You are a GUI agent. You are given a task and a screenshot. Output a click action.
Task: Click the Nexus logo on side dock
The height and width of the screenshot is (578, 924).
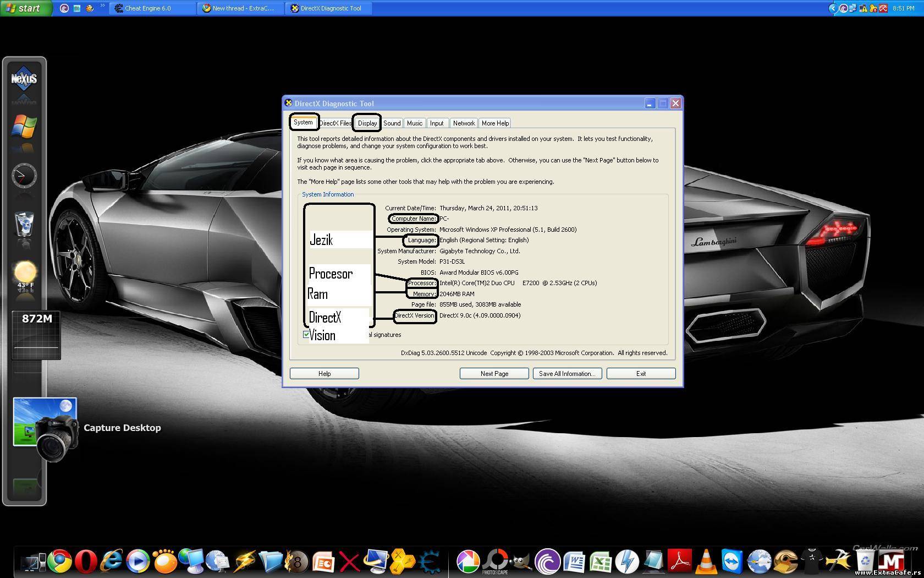point(24,79)
